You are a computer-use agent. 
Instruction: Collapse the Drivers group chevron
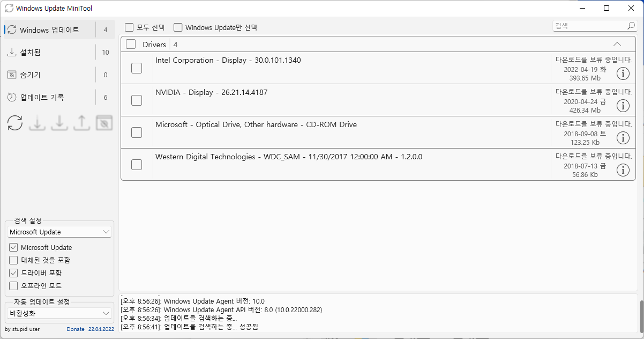617,45
